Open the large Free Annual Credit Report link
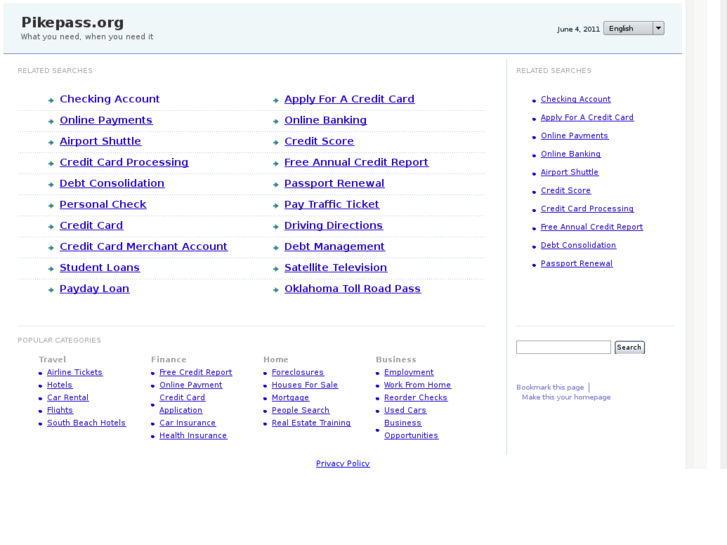727x545 pixels. pos(356,162)
